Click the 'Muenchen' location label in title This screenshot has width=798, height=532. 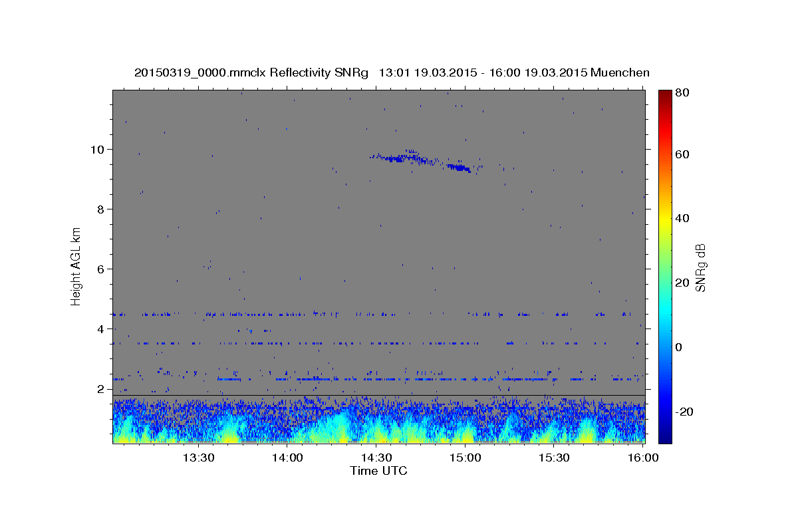pos(620,72)
